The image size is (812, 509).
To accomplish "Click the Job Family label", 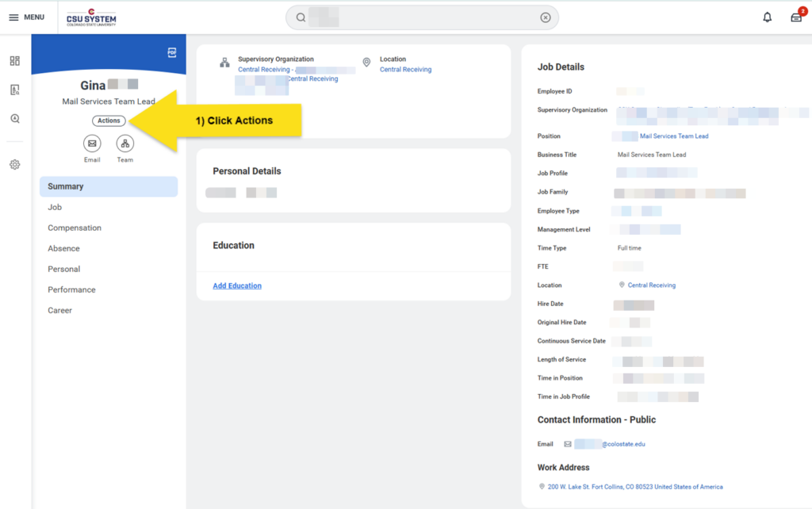I will click(x=553, y=192).
